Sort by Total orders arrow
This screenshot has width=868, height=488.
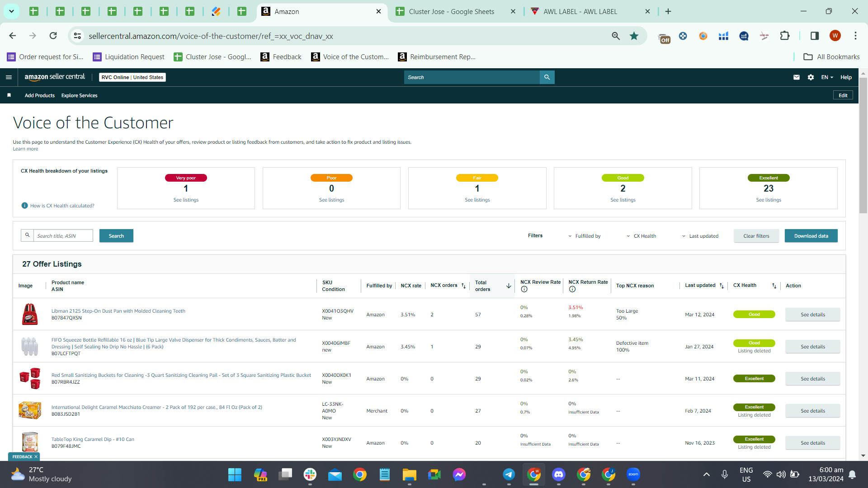pos(509,286)
